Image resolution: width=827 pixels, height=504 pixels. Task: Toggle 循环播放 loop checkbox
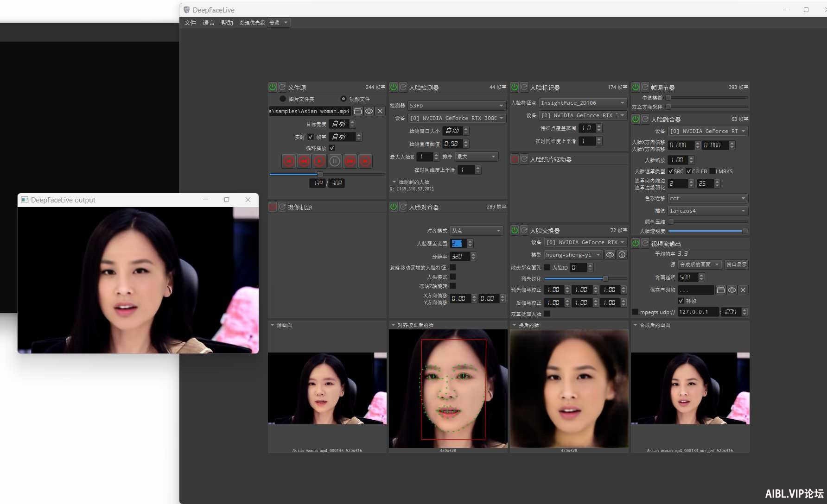coord(332,148)
